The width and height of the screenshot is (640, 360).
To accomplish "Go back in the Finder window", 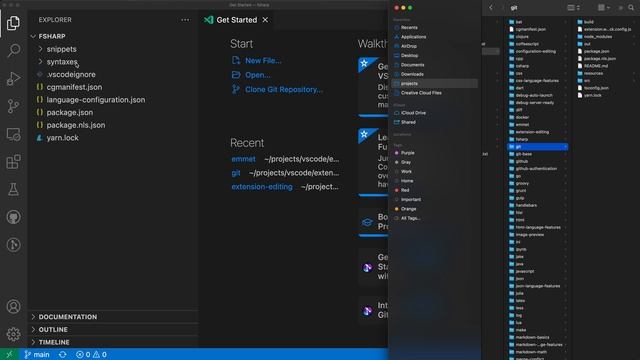I will [491, 7].
